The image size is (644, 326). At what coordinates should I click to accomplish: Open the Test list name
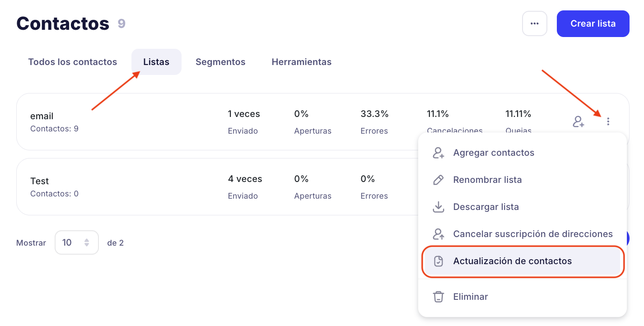40,181
